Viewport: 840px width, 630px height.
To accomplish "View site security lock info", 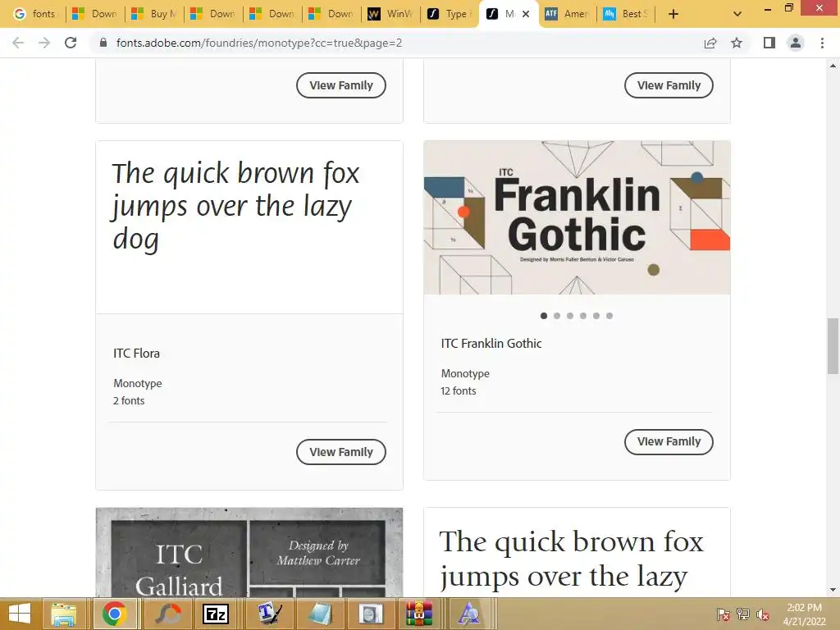I will point(103,43).
